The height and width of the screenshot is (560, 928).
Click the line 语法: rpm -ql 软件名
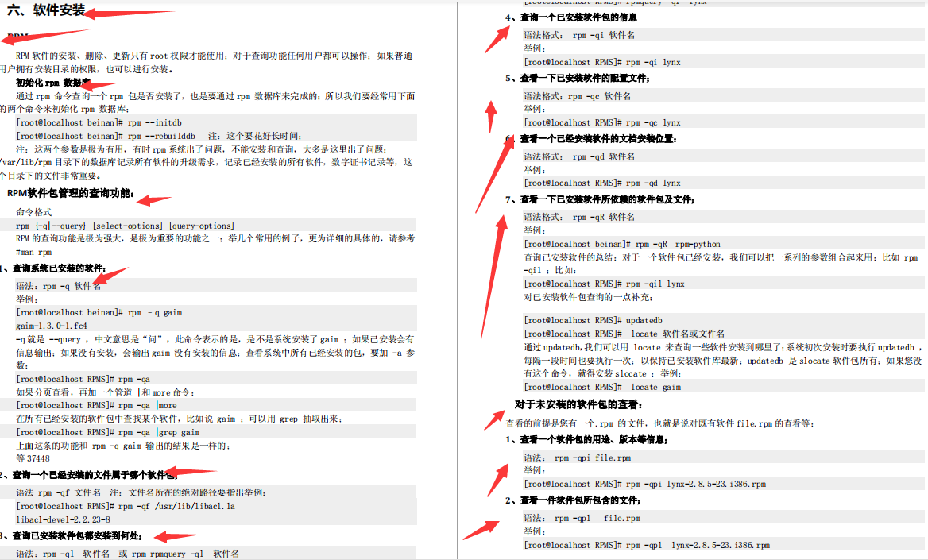tap(128, 554)
